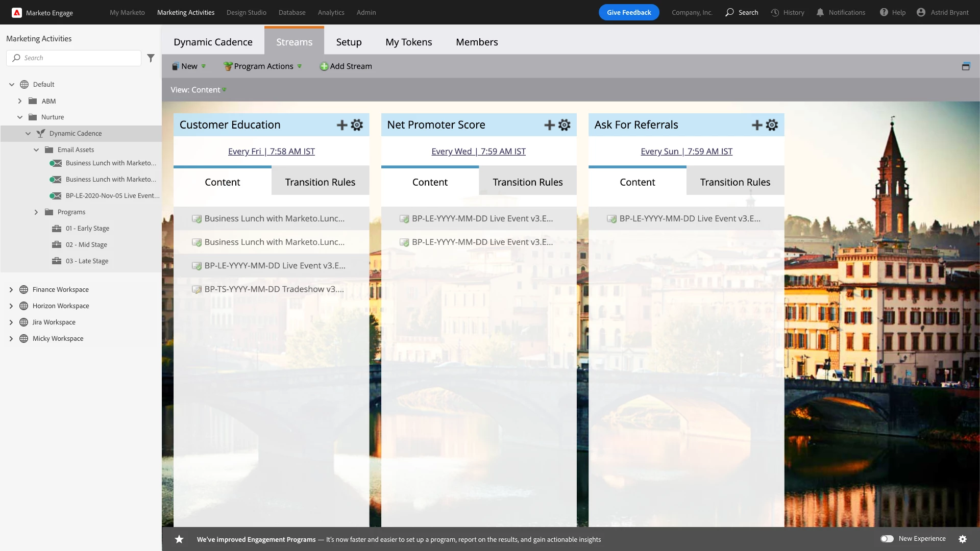Viewport: 980px width, 551px height.
Task: Click the filter funnel icon beside search
Action: click(x=151, y=58)
